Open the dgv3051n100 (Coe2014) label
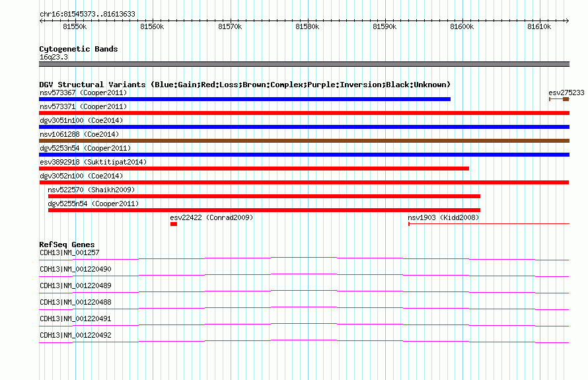588x380 pixels. pos(81,120)
